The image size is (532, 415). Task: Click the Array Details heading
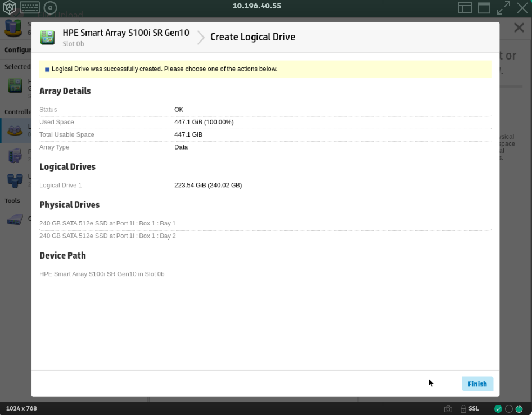pos(65,91)
